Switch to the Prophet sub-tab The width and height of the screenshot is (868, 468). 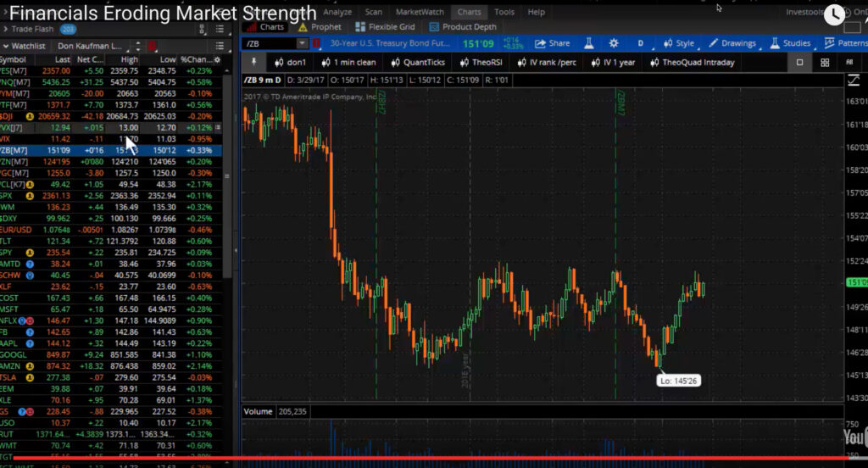coord(320,26)
